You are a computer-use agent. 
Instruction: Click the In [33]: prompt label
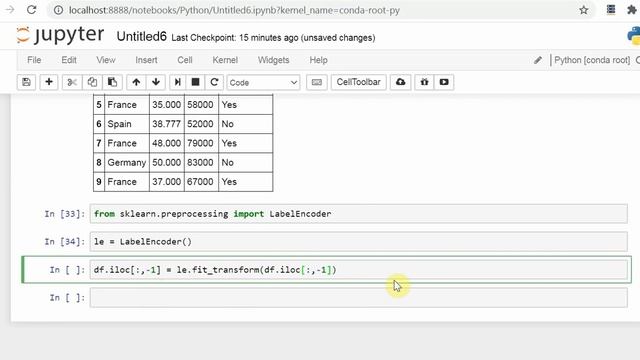[64, 214]
